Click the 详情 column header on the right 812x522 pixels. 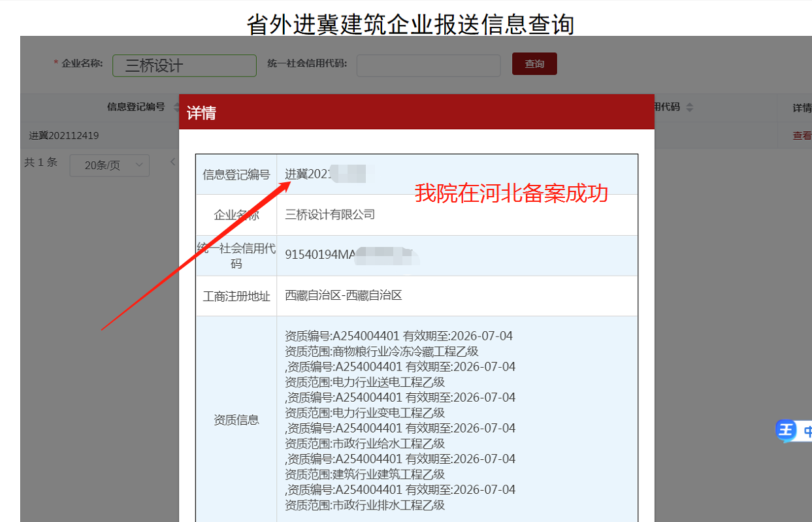(x=801, y=108)
